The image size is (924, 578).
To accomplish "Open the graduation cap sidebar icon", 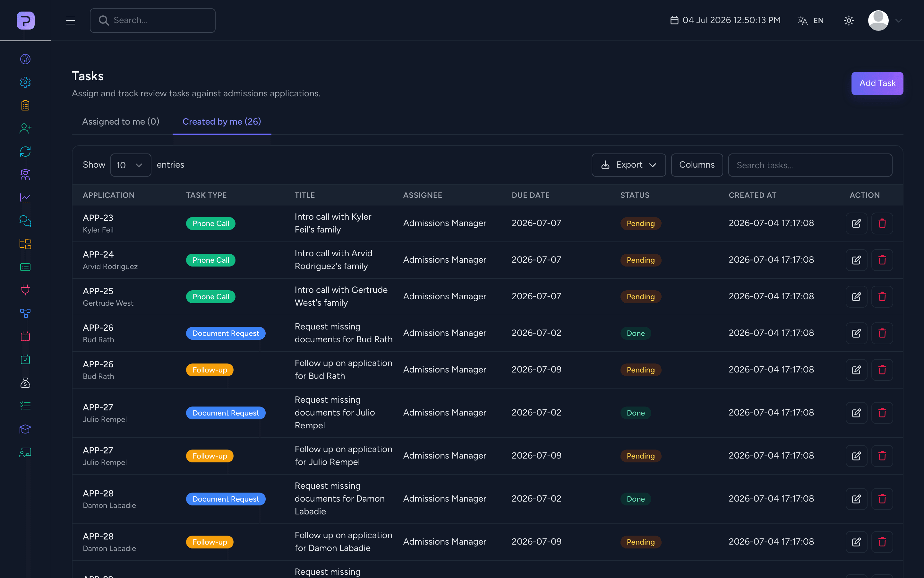I will click(x=25, y=429).
